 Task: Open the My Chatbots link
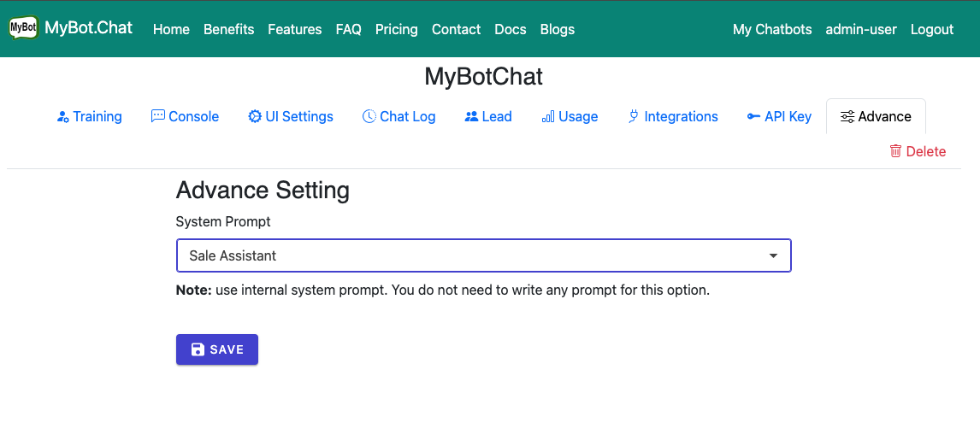[x=771, y=29]
